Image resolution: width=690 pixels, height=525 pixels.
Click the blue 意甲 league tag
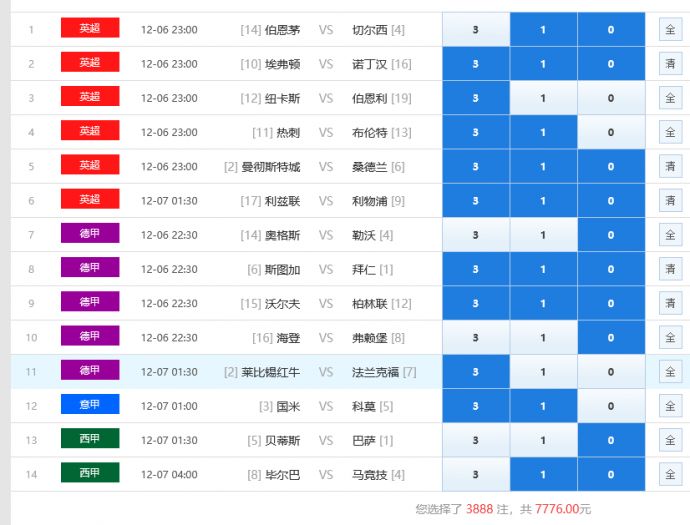pos(90,405)
